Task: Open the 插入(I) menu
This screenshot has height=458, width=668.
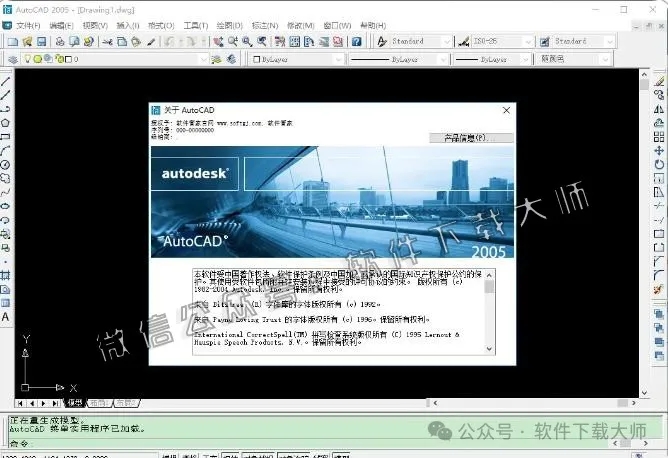Action: (x=128, y=26)
